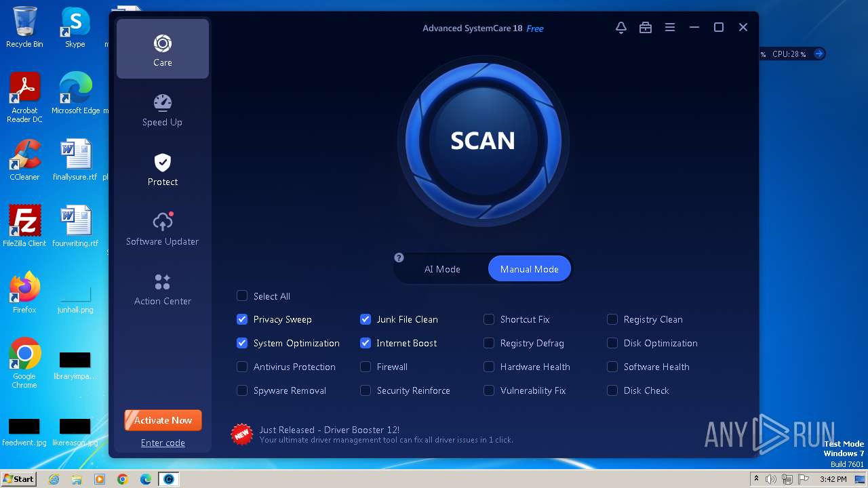Enable the Disk Check checkbox
868x488 pixels.
coord(612,390)
